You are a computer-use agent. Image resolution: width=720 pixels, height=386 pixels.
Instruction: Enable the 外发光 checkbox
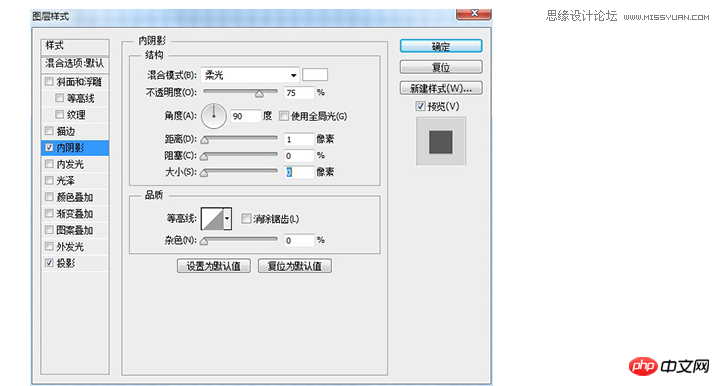pyautogui.click(x=49, y=246)
